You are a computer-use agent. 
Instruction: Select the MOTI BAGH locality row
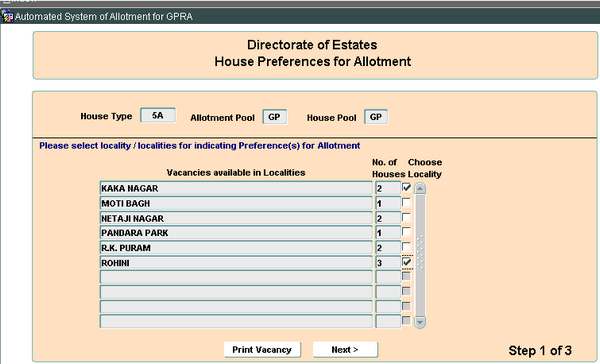pyautogui.click(x=236, y=203)
